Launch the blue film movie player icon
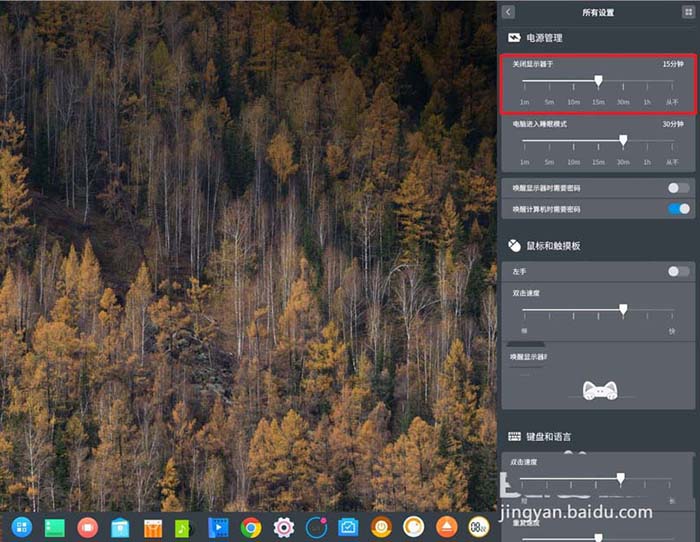700x542 pixels. [218, 528]
